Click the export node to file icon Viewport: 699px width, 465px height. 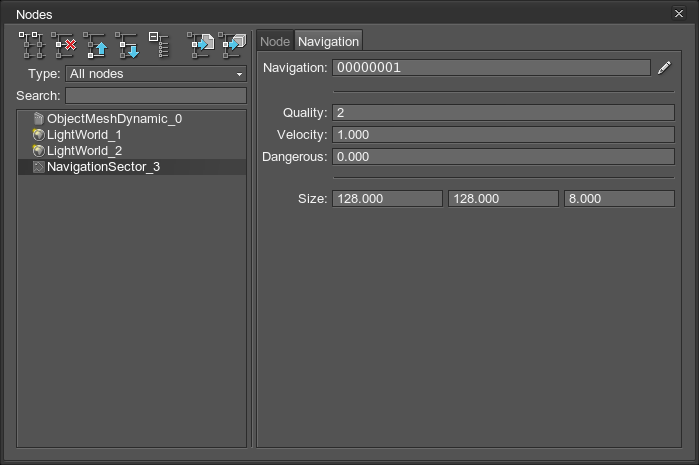201,44
